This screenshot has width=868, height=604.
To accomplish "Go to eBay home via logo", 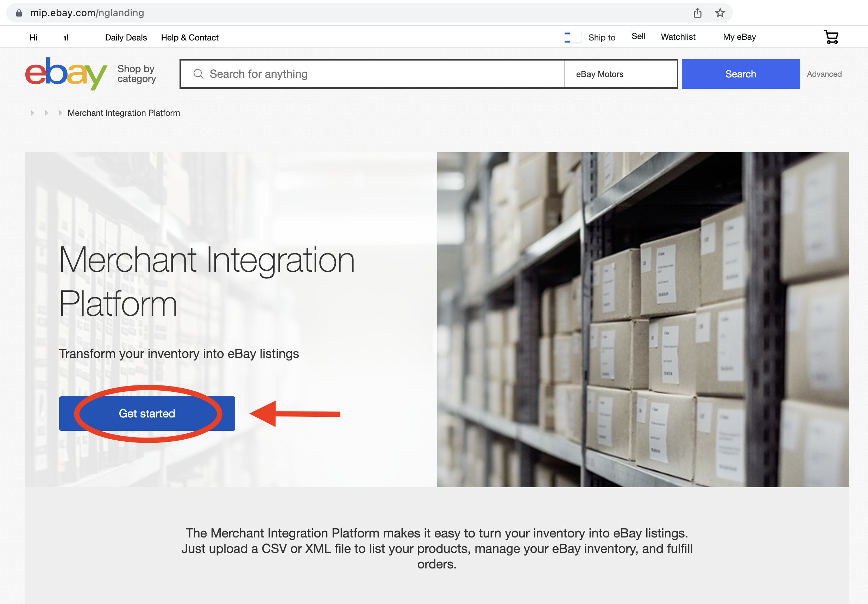I will point(66,74).
